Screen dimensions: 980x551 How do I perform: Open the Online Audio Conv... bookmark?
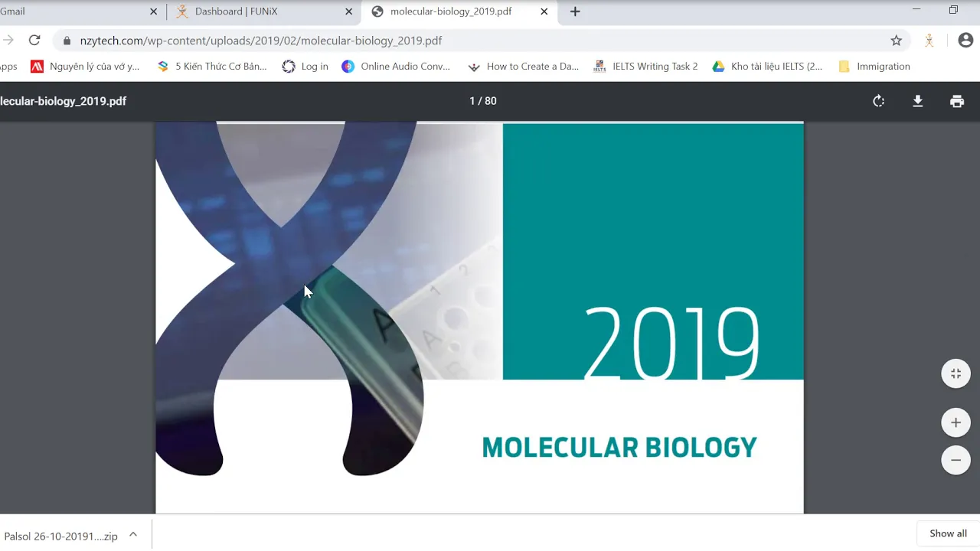pyautogui.click(x=396, y=67)
